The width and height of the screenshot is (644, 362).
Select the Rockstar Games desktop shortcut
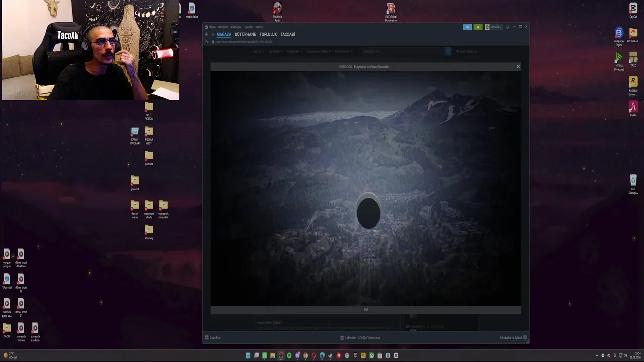point(633,86)
